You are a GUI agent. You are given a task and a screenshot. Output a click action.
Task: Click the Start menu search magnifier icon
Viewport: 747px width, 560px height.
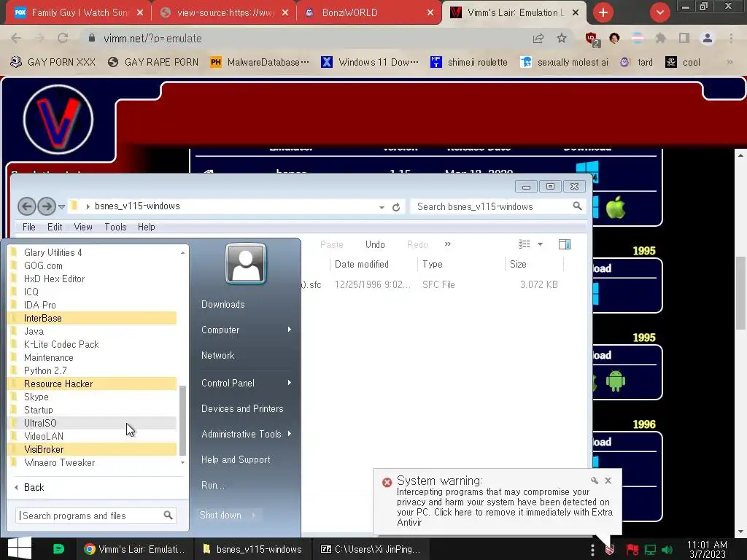169,516
